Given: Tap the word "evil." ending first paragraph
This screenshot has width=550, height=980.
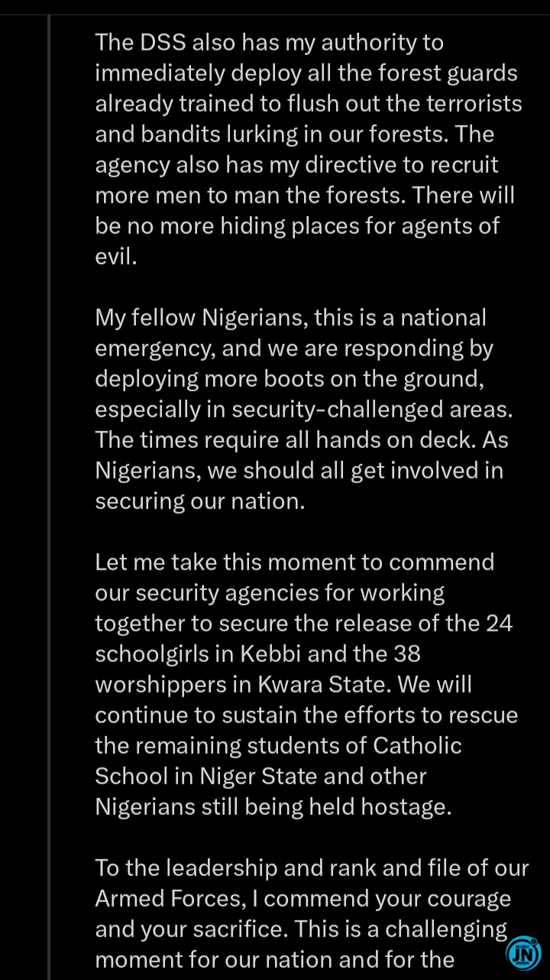Looking at the screenshot, I should (116, 257).
